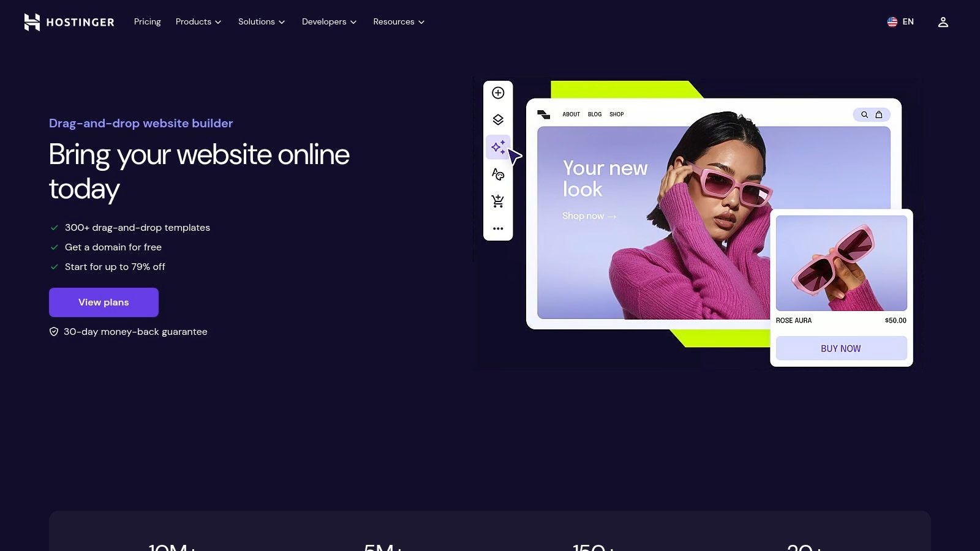Click the Shop now link
Image resolution: width=980 pixels, height=551 pixels.
[589, 216]
